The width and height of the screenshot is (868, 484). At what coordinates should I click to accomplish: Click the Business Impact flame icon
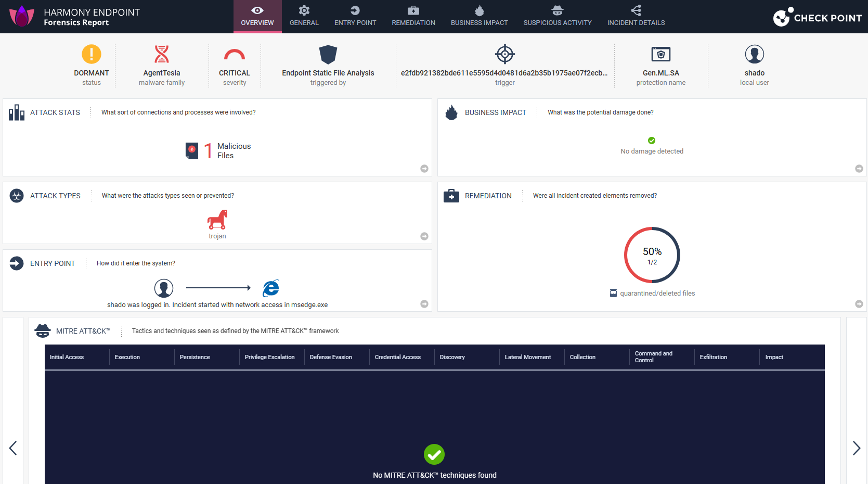click(451, 112)
